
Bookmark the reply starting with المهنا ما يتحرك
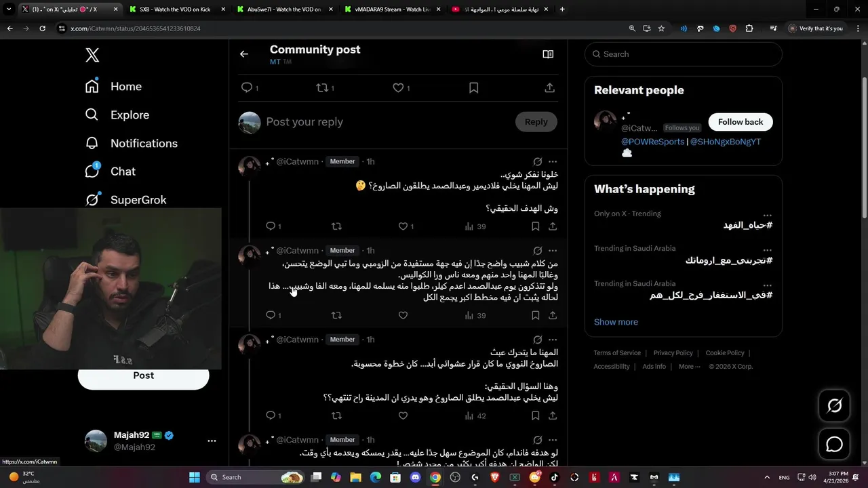(535, 415)
